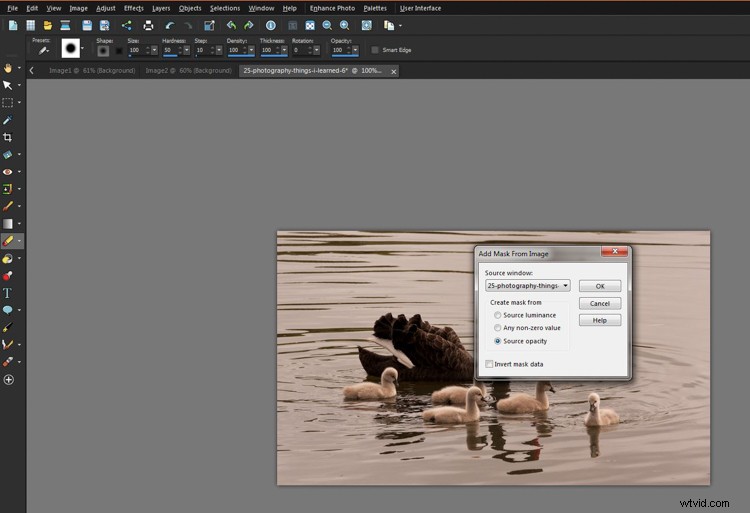The image size is (750, 513).
Task: Open User Interface toolbar button
Action: click(x=420, y=8)
